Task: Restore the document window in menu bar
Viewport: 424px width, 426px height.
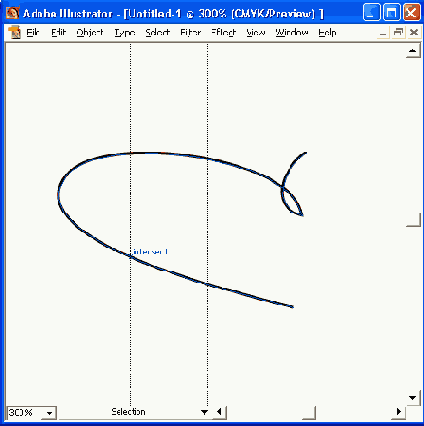Action: [398, 32]
